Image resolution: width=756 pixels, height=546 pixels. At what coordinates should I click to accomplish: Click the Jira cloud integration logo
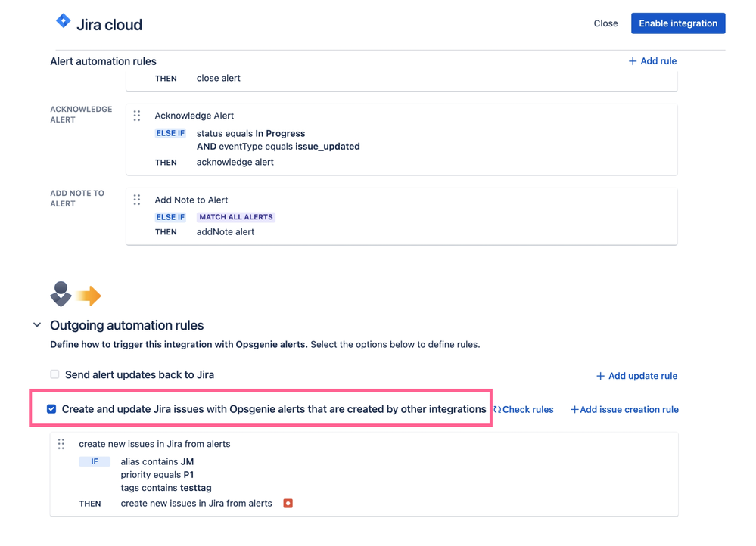(x=62, y=21)
